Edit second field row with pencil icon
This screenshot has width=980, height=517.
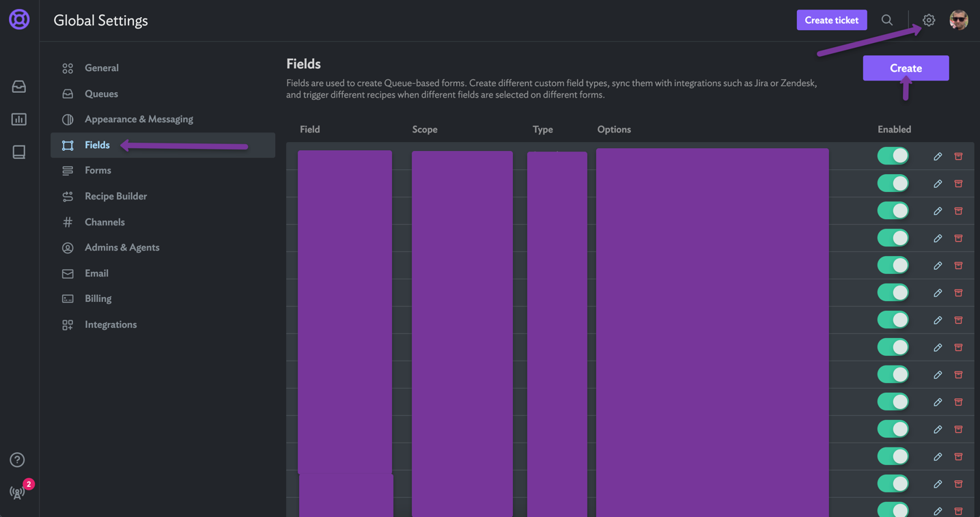(938, 184)
